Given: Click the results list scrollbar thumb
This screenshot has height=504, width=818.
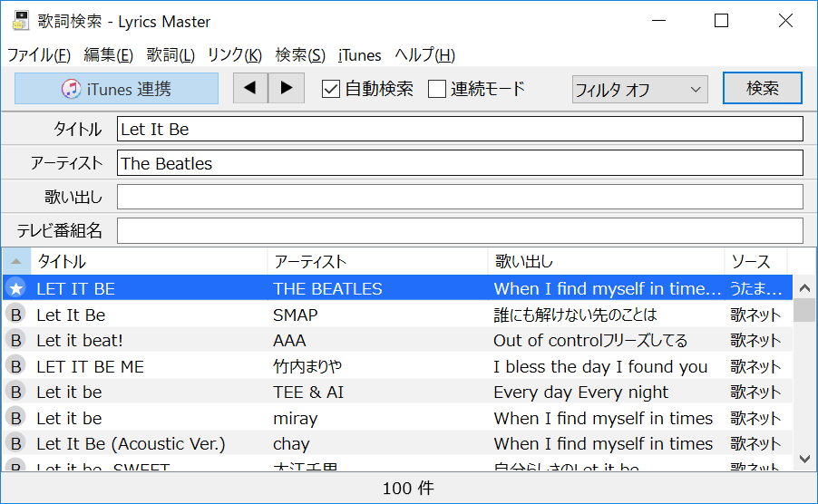Looking at the screenshot, I should coord(804,311).
